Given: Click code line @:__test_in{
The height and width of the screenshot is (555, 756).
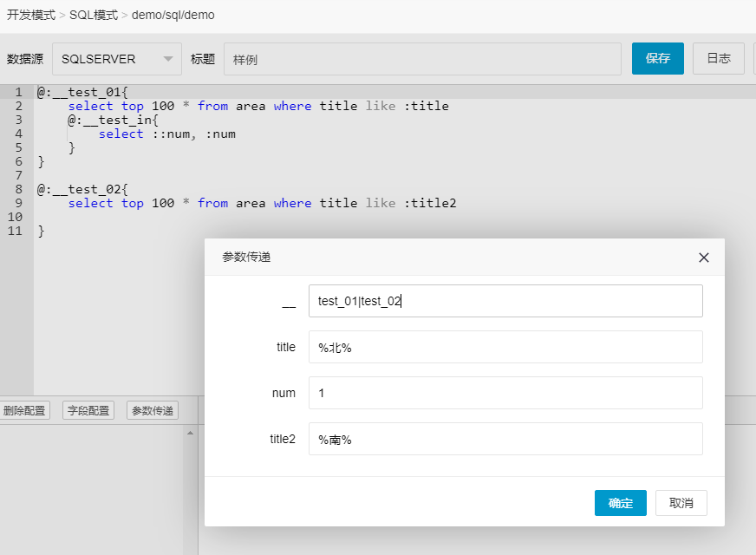Looking at the screenshot, I should 114,120.
